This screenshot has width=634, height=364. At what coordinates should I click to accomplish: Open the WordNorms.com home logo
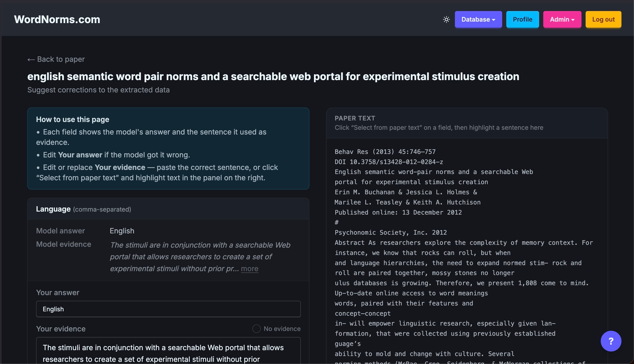[57, 19]
